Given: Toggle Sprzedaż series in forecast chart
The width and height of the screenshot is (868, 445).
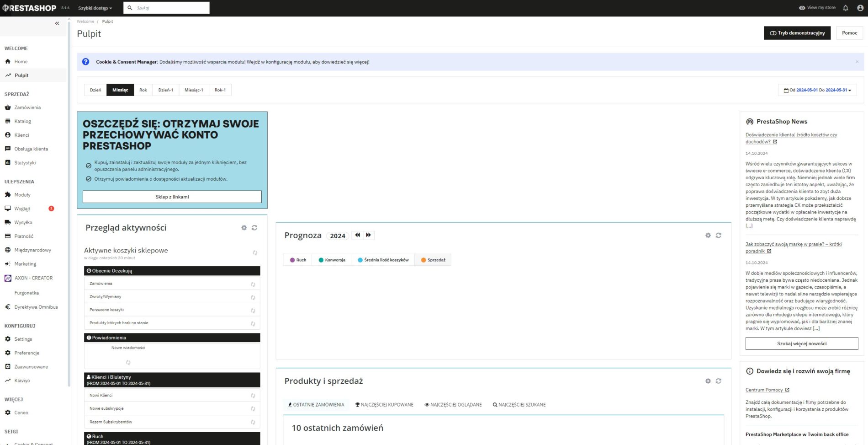Looking at the screenshot, I should pos(433,260).
